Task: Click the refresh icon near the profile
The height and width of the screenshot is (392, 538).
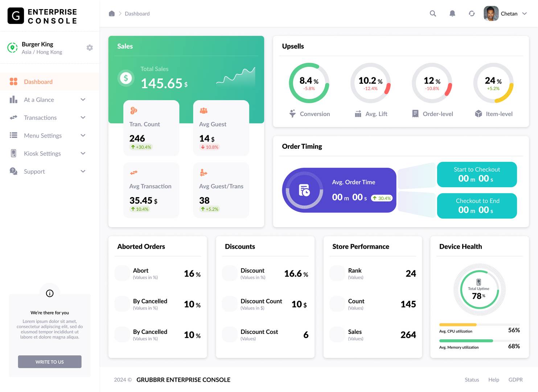Action: tap(472, 13)
